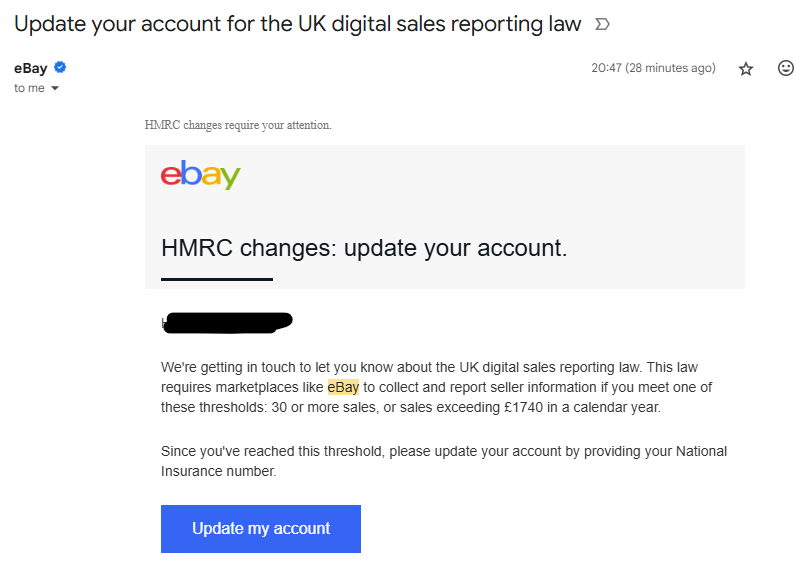
Task: Click the blue verified sender badge
Action: (x=60, y=68)
